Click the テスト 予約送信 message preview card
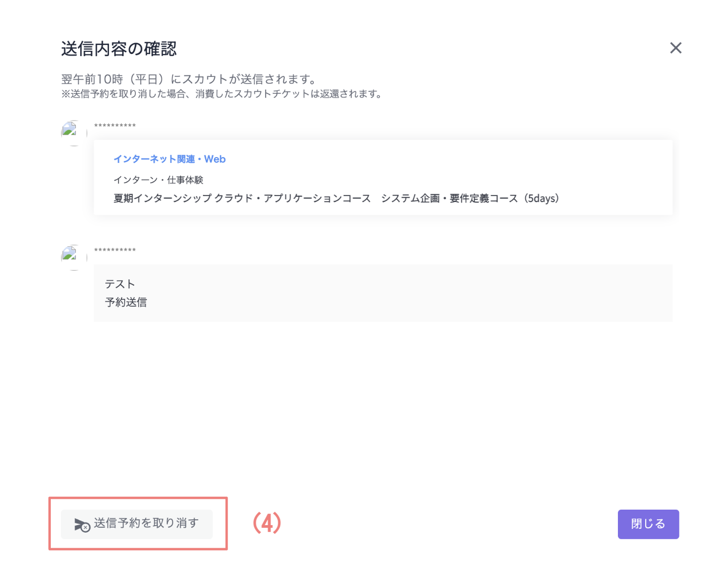728x578 pixels. pyautogui.click(x=383, y=293)
